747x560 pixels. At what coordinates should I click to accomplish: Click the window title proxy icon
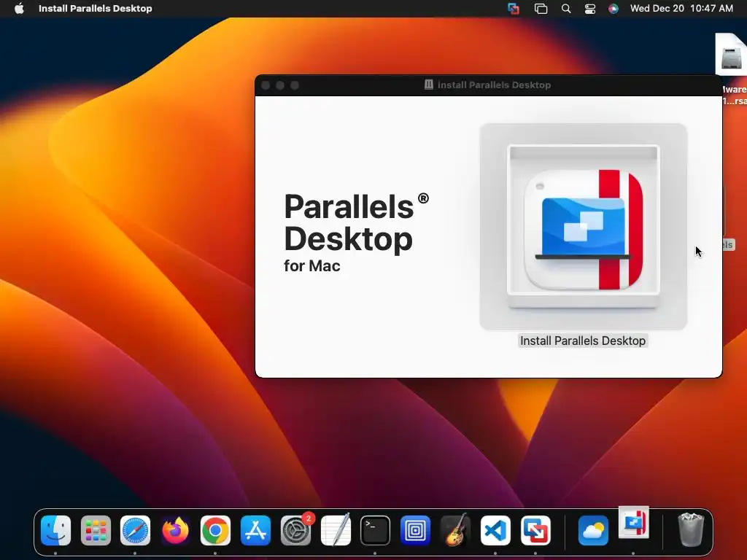pyautogui.click(x=429, y=85)
